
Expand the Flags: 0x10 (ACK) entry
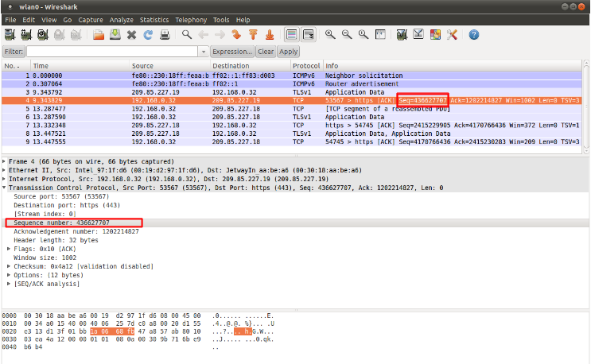coord(11,247)
